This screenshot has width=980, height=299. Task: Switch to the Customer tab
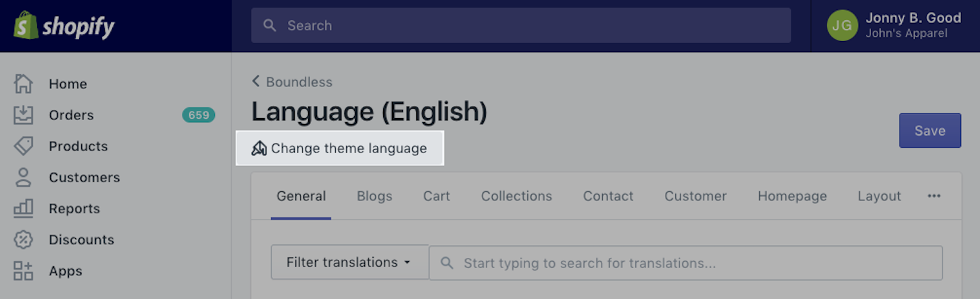point(695,196)
